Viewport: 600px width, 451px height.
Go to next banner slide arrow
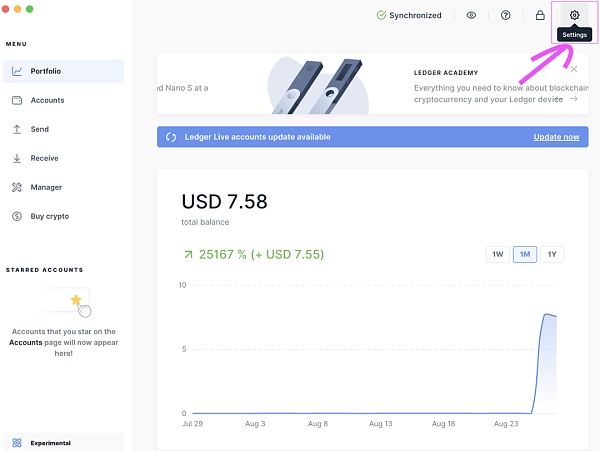573,99
